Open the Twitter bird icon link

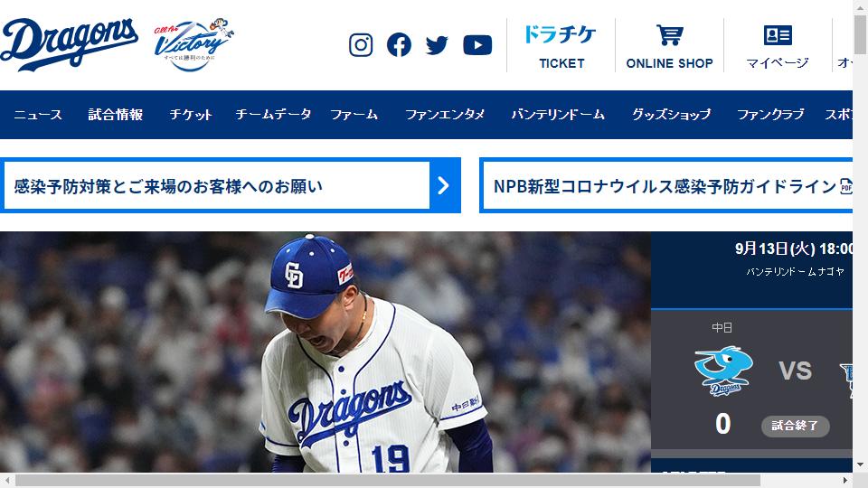coord(437,45)
